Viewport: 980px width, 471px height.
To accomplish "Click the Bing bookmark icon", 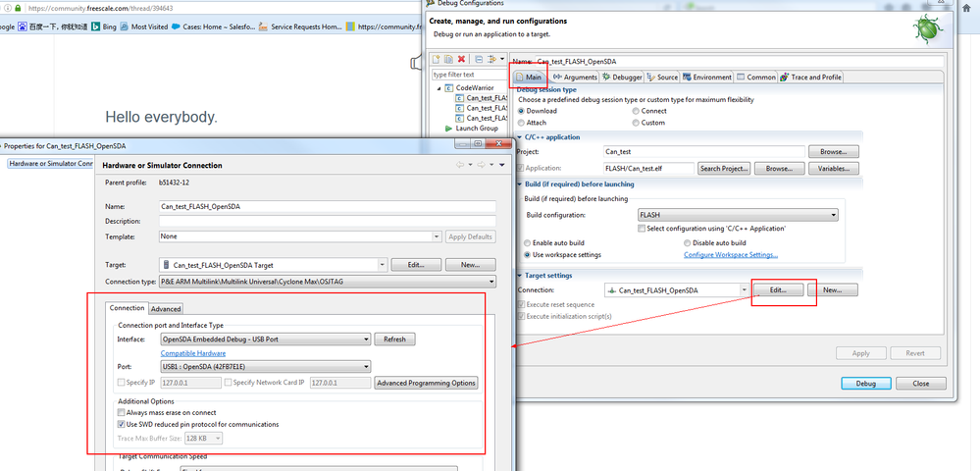I will (x=96, y=26).
